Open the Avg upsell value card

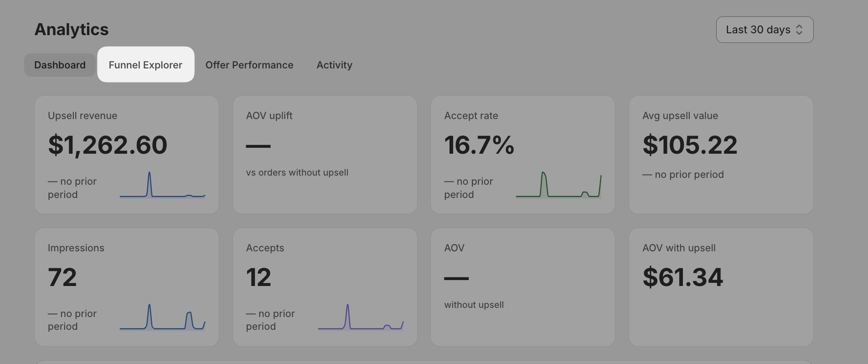coord(721,155)
